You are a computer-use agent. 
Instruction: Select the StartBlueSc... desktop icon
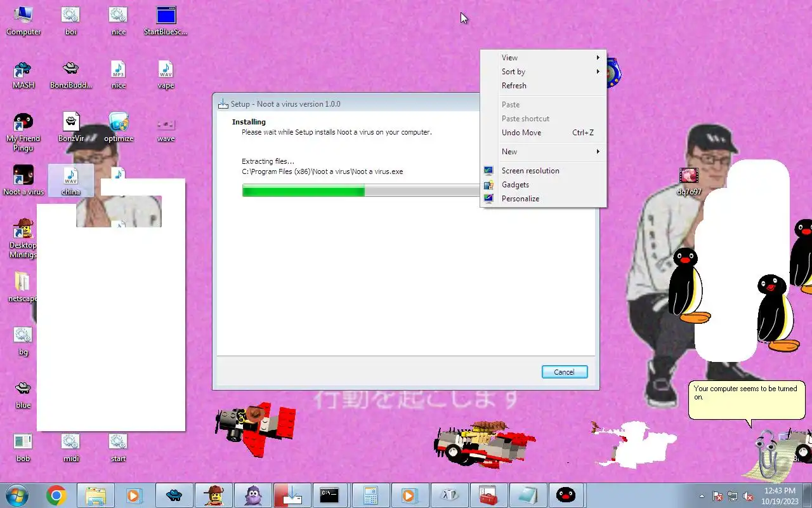(166, 20)
